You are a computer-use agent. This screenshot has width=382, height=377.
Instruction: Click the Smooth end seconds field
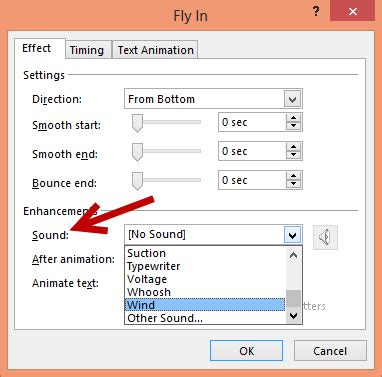pyautogui.click(x=252, y=151)
